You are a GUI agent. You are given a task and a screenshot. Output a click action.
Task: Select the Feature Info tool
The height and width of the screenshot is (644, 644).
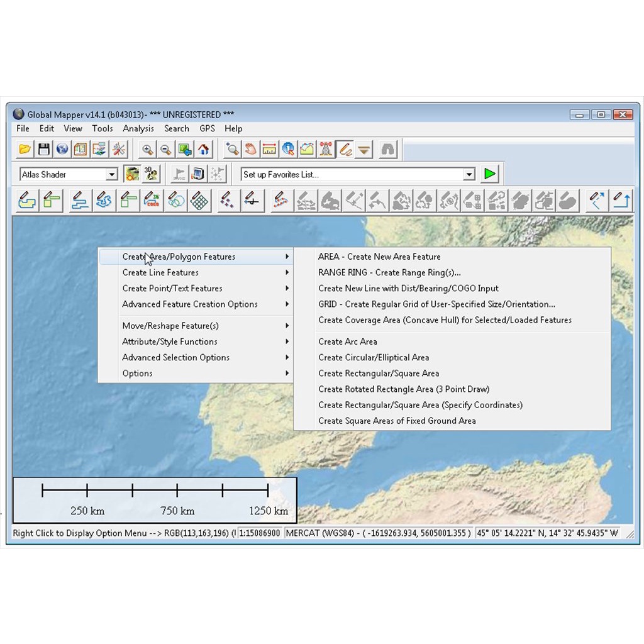[x=288, y=149]
